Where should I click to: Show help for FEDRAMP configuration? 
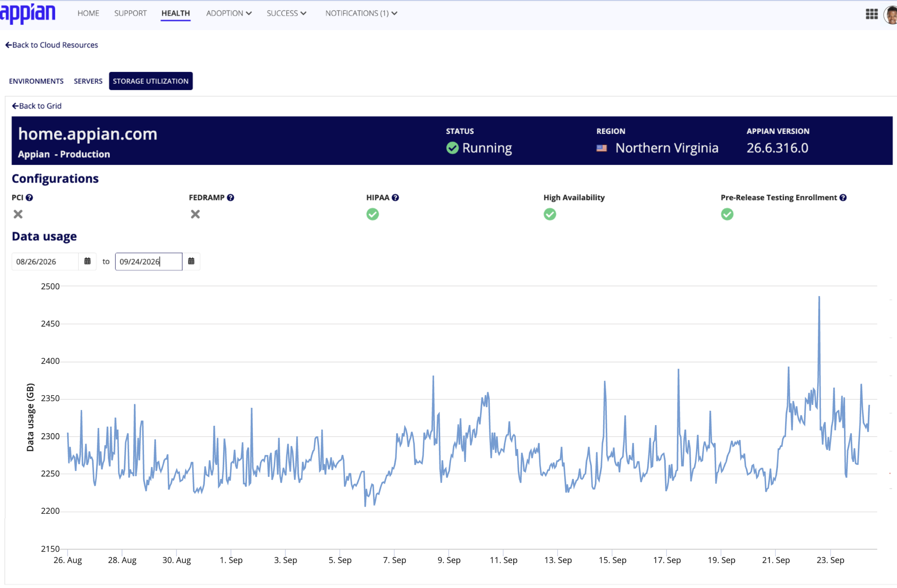pos(231,197)
